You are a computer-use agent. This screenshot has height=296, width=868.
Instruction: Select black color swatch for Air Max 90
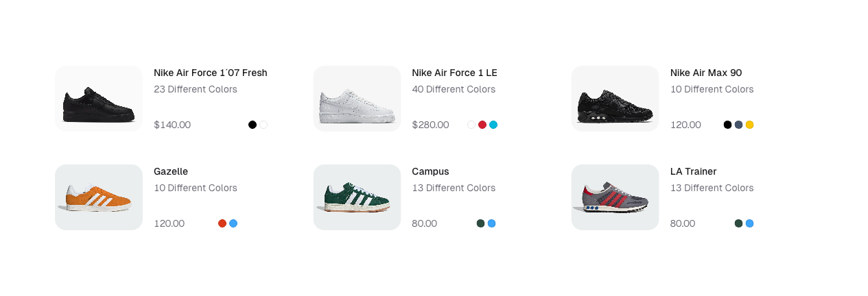pyautogui.click(x=727, y=125)
